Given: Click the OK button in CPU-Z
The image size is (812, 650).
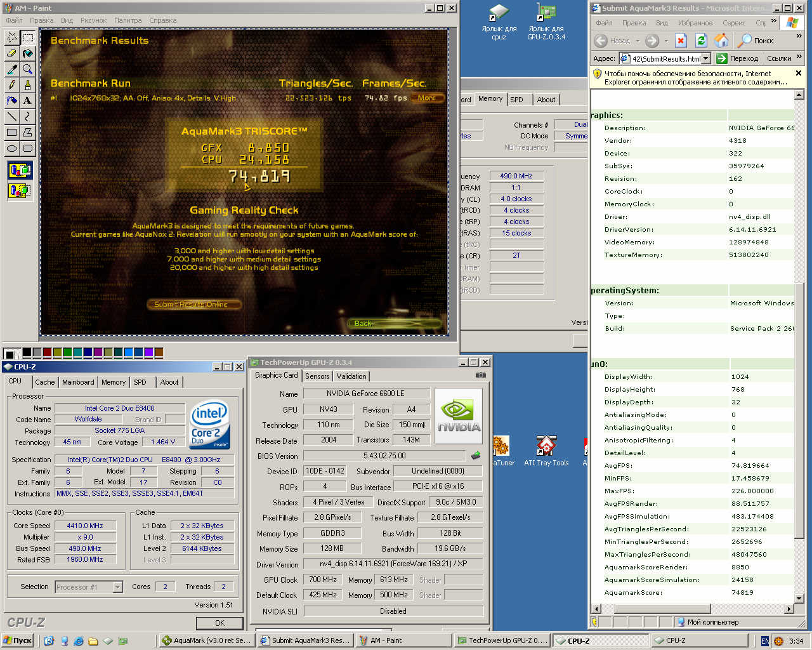Looking at the screenshot, I should click(x=219, y=623).
